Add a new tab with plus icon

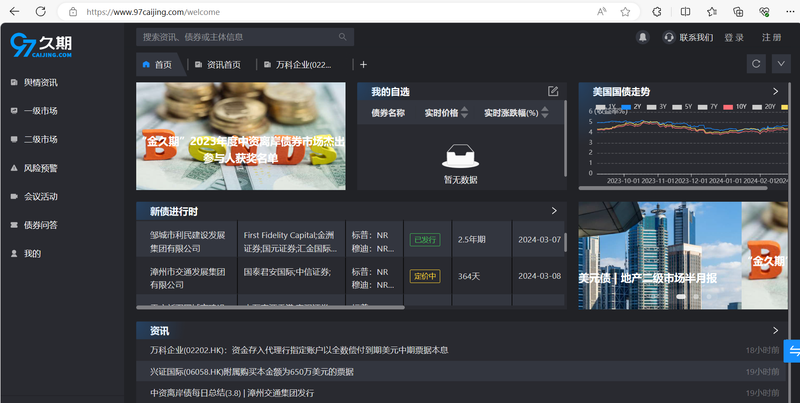click(x=363, y=65)
